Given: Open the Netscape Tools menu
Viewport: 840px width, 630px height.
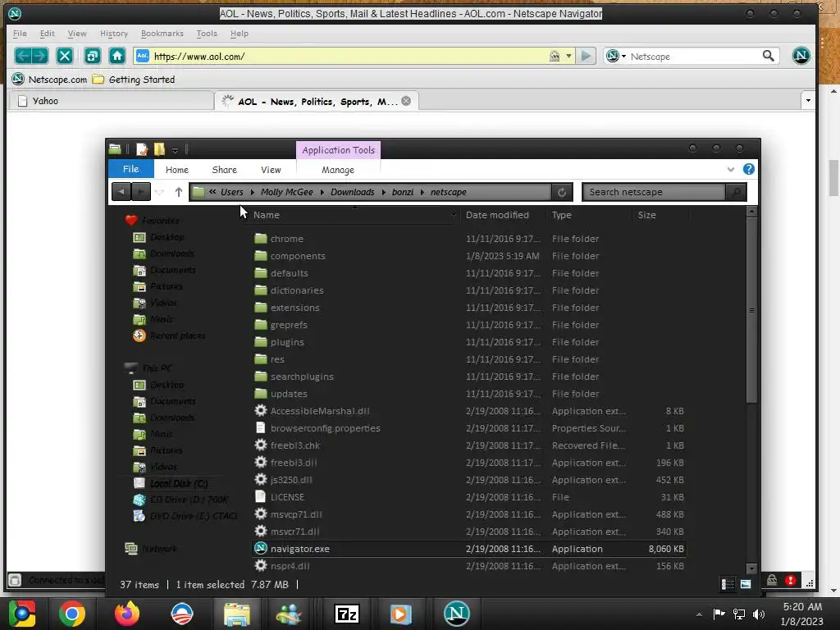Looking at the screenshot, I should (x=207, y=33).
